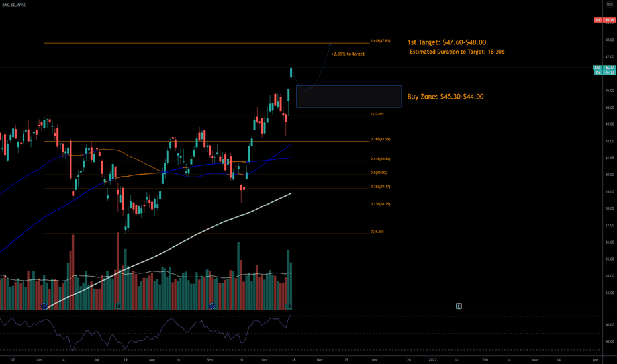Click the Apr date on time axis

coord(595,359)
